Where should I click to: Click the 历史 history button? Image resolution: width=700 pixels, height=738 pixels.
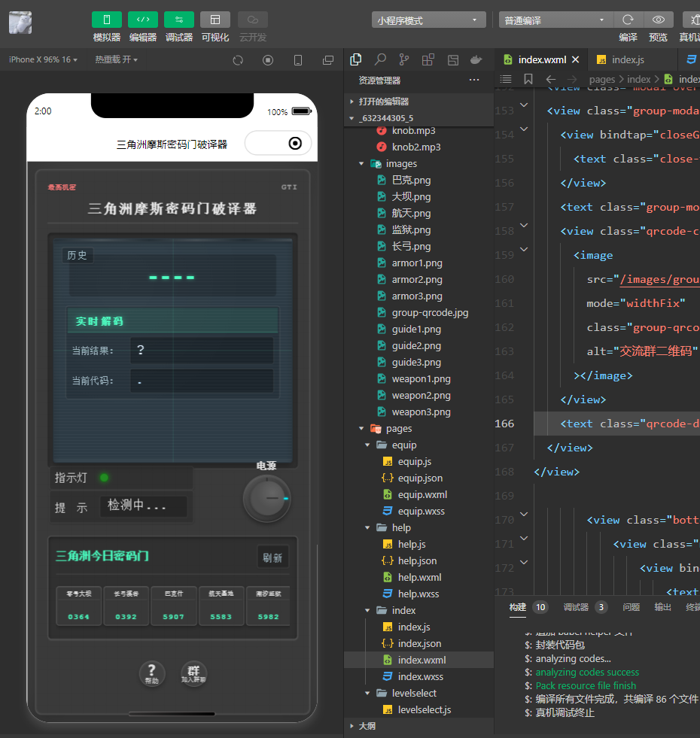coord(77,255)
